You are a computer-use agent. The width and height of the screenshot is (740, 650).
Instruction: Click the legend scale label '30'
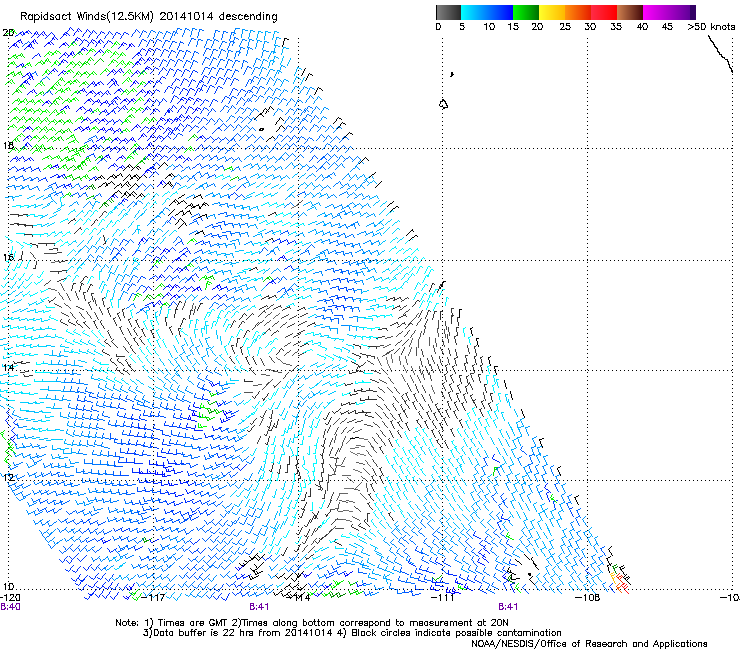590,26
